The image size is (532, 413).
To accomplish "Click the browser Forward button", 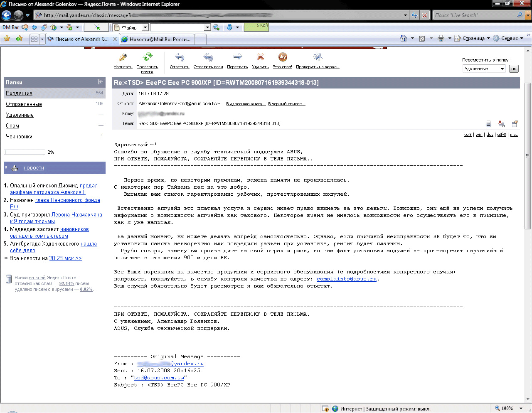I will (18, 15).
